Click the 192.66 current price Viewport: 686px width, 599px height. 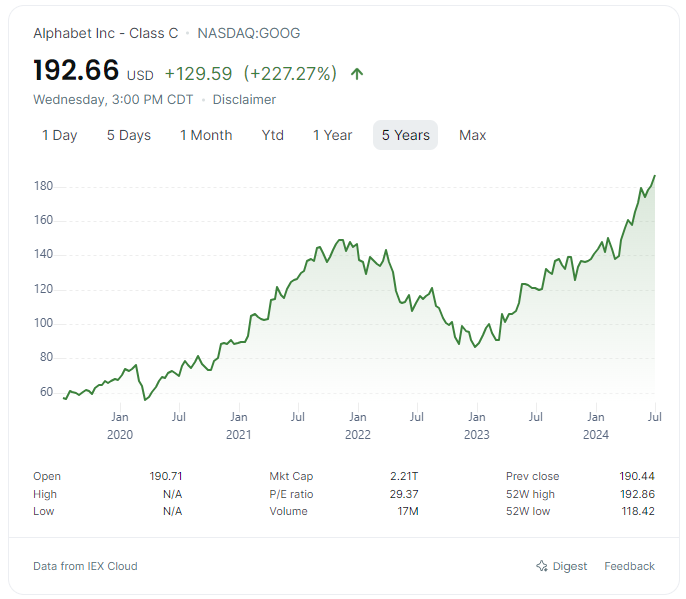76,70
